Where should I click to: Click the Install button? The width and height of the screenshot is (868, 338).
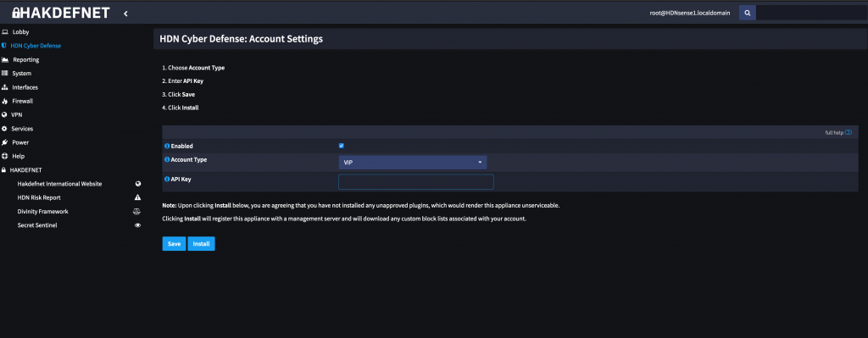coord(201,244)
